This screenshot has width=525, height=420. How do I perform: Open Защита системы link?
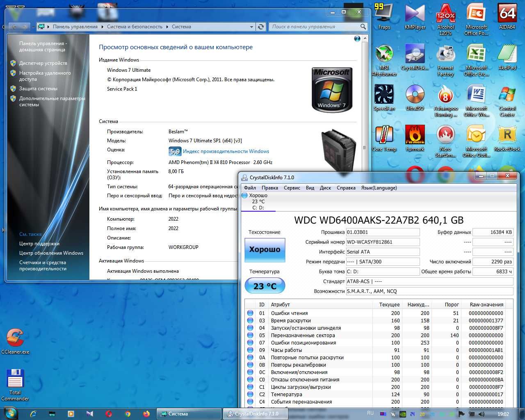coord(38,89)
